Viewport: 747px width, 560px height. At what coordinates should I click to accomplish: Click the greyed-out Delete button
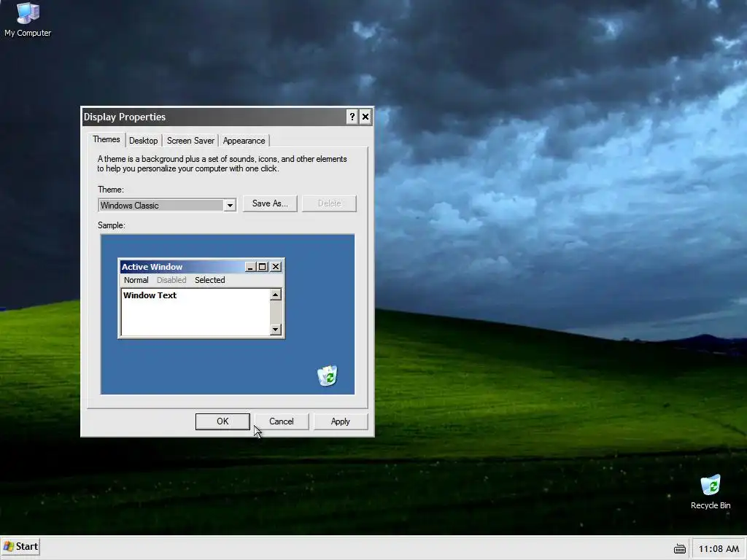click(329, 203)
